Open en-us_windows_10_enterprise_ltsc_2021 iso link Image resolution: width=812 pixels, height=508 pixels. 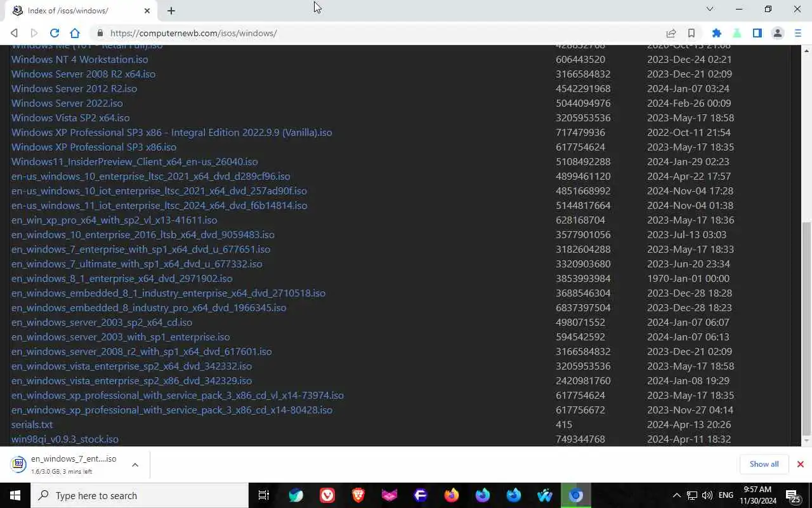point(151,176)
